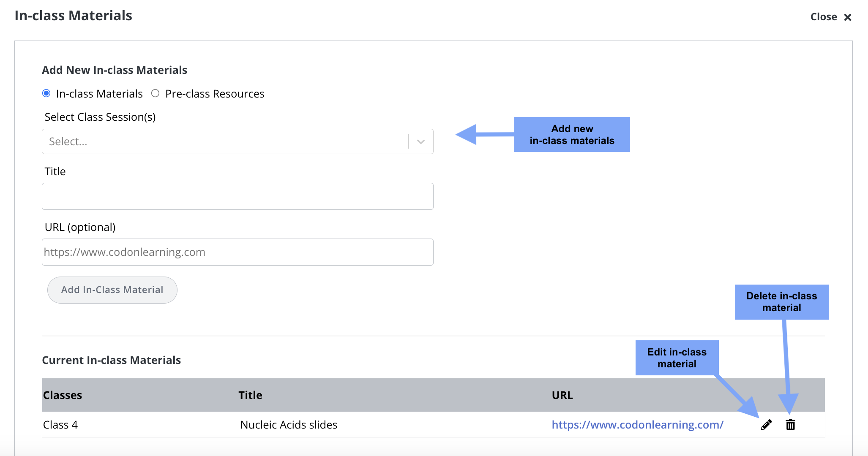Open the codonlearning.com link in the table

[x=637, y=424]
